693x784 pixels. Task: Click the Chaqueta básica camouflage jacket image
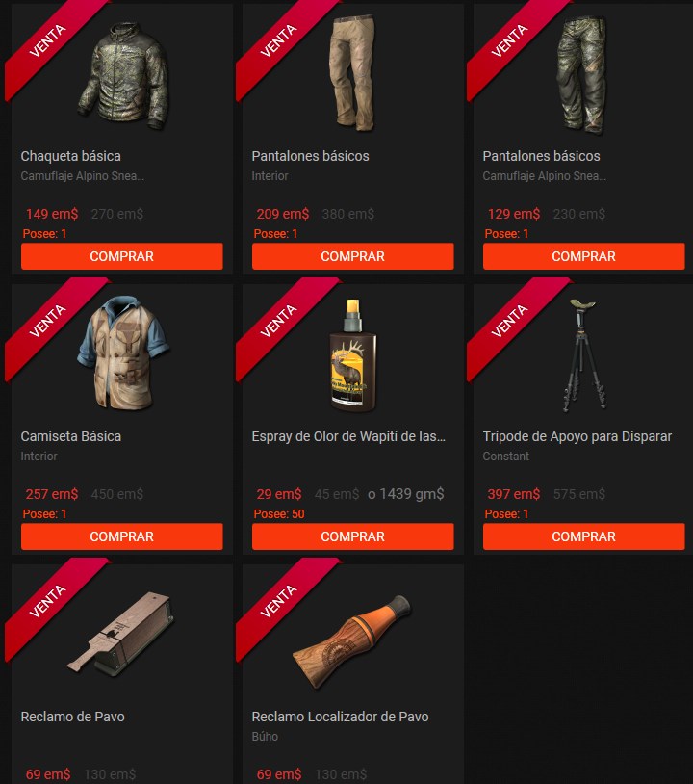(x=123, y=75)
